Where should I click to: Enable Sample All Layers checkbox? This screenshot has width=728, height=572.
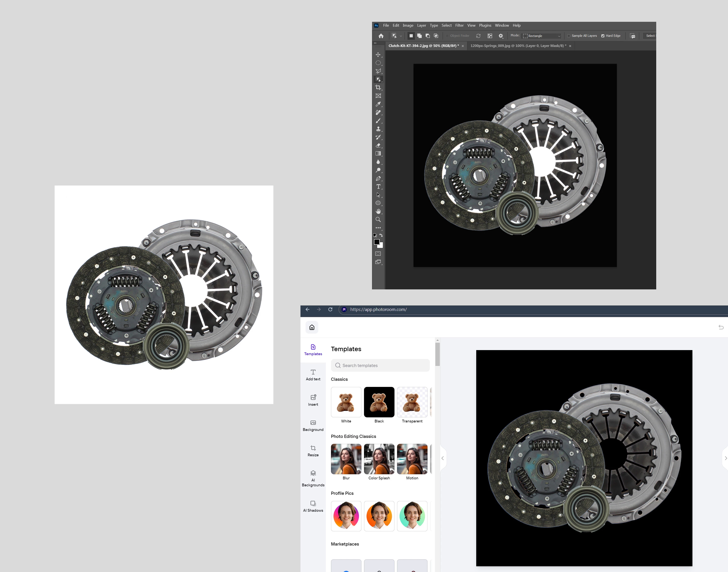(x=569, y=36)
